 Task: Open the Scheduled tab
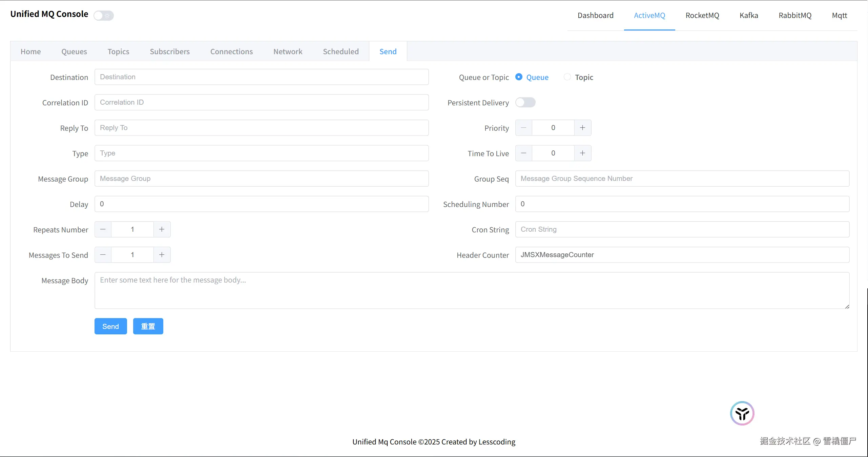(340, 51)
